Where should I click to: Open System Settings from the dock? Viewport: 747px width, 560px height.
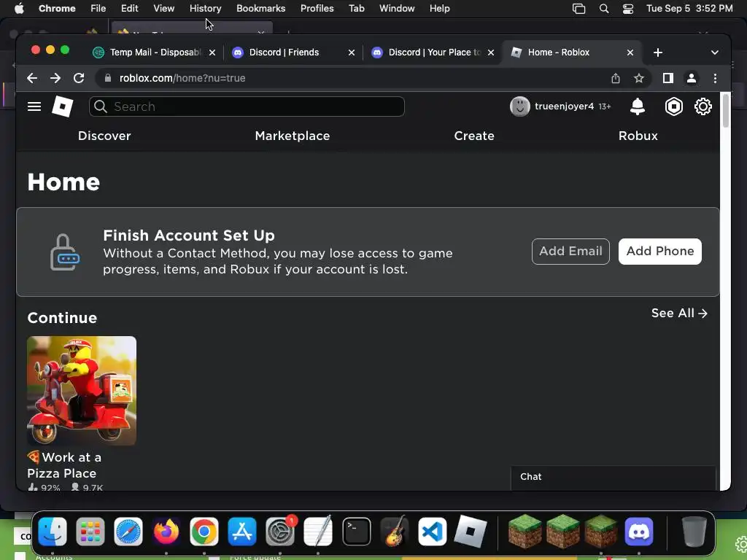coord(280,532)
